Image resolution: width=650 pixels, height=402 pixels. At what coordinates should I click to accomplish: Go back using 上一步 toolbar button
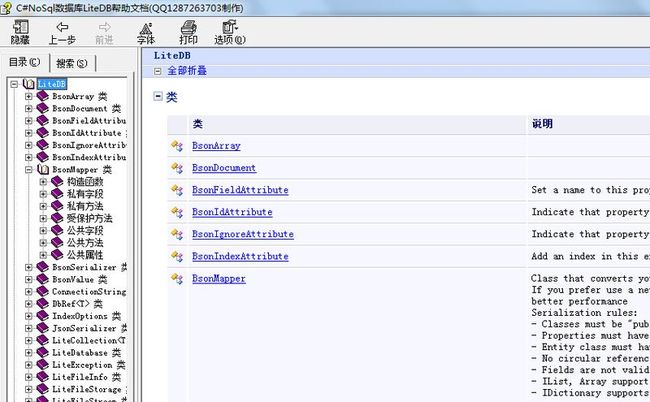[62, 32]
